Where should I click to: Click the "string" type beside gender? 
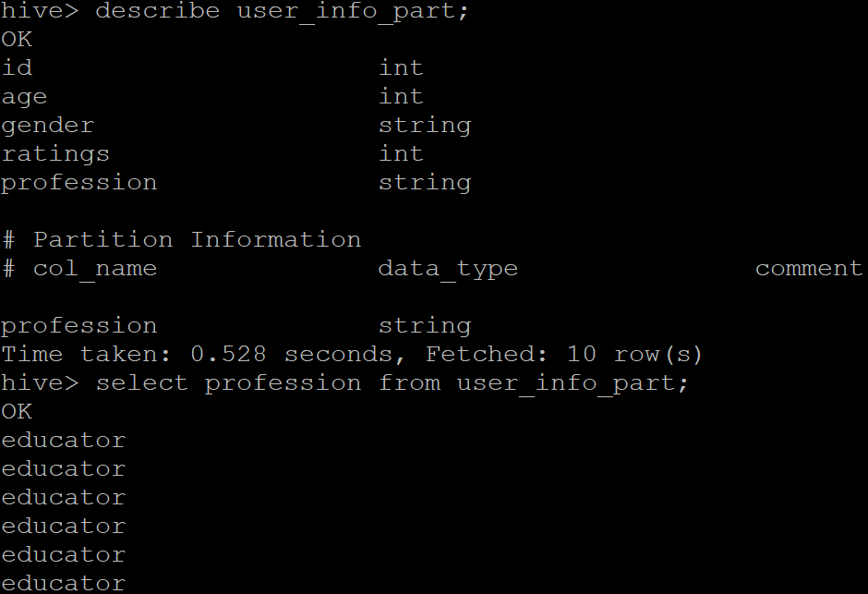point(425,126)
